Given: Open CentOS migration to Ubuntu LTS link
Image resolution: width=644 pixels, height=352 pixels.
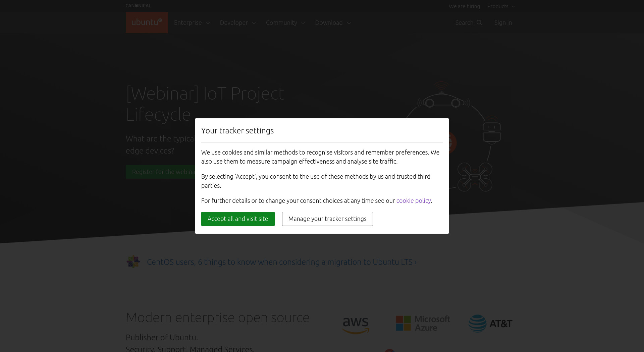Looking at the screenshot, I should (281, 262).
